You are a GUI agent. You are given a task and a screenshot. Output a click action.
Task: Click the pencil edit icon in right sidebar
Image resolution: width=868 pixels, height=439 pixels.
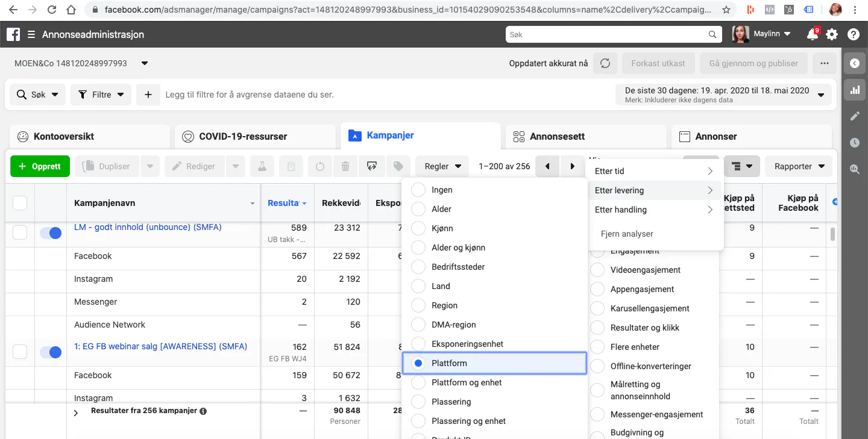click(855, 116)
